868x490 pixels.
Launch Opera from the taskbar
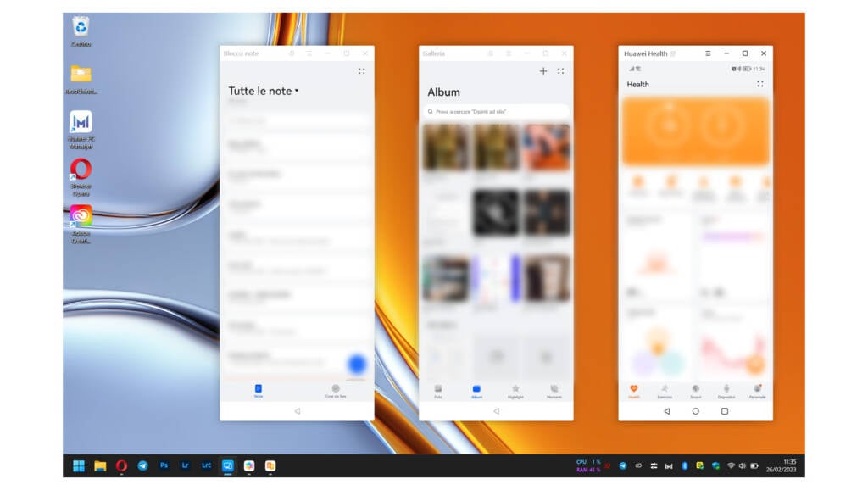click(121, 465)
